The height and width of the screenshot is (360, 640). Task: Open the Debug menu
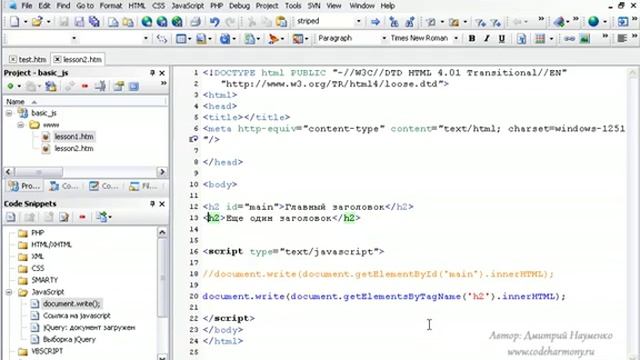[x=239, y=6]
